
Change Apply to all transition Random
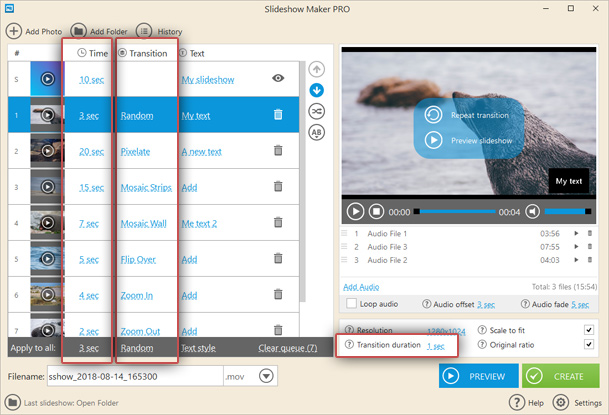click(x=137, y=348)
